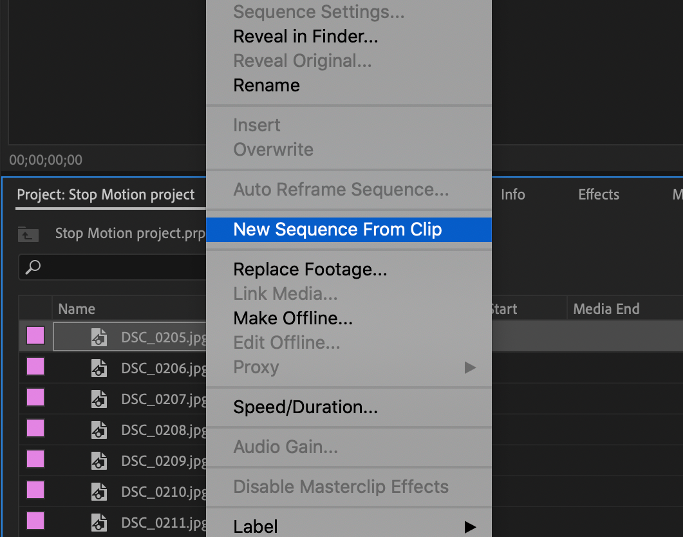Click the bin navigate-up folder icon
Image resolution: width=683 pixels, height=537 pixels.
pyautogui.click(x=28, y=234)
